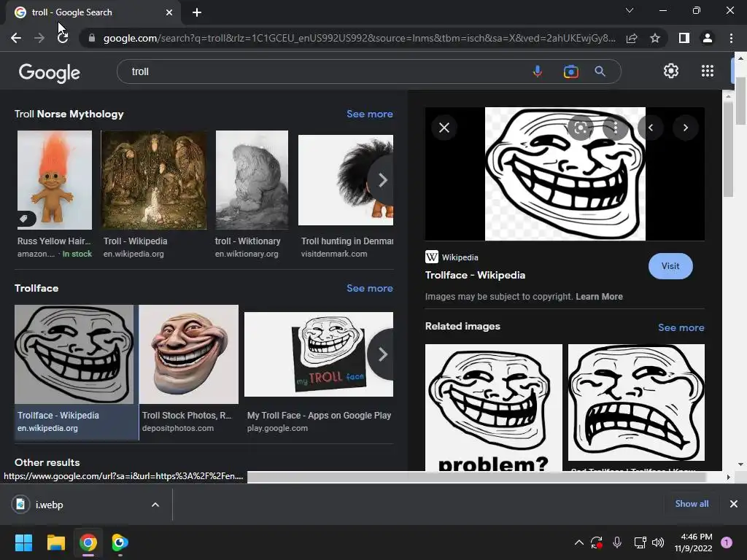Close the troll - Google Search tab
747x560 pixels.
tap(169, 12)
